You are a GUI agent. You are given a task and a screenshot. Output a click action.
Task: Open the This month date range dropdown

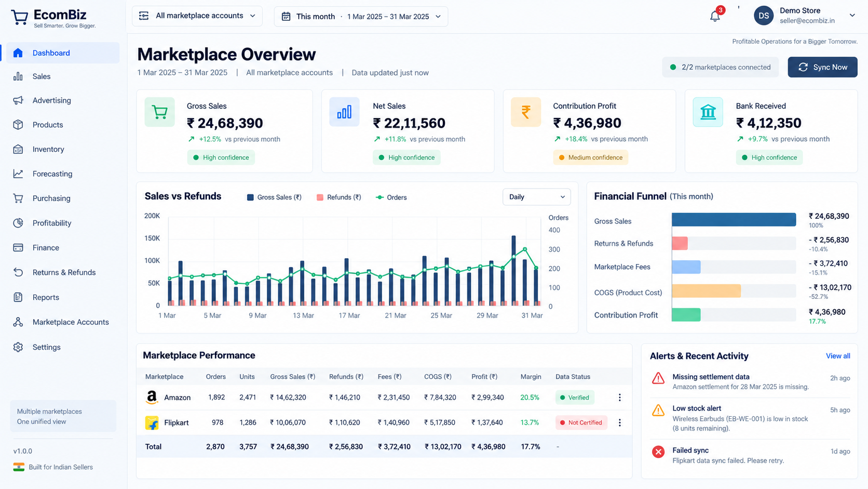[361, 16]
